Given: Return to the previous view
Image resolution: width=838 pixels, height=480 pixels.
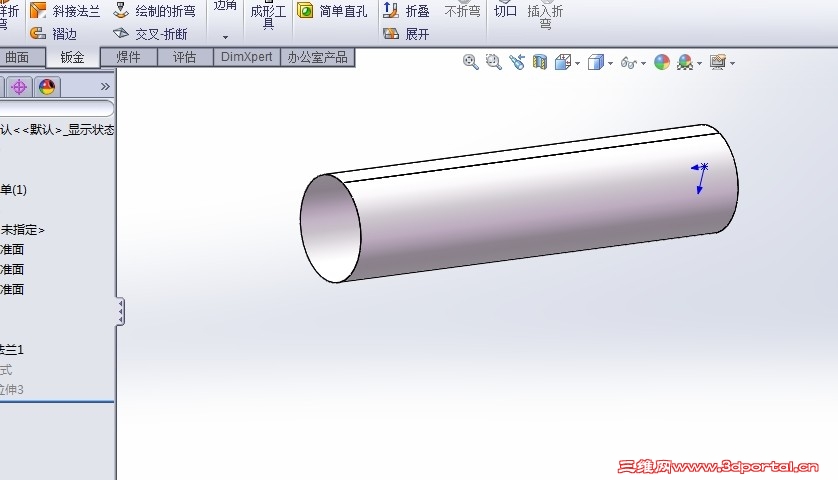Looking at the screenshot, I should (x=517, y=62).
